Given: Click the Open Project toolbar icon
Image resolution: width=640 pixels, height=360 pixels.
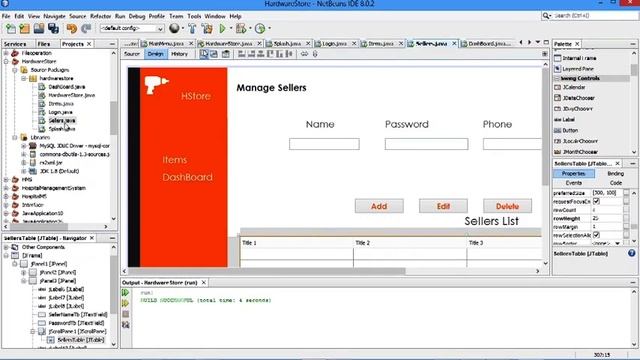Looking at the screenshot, I should tap(39, 29).
